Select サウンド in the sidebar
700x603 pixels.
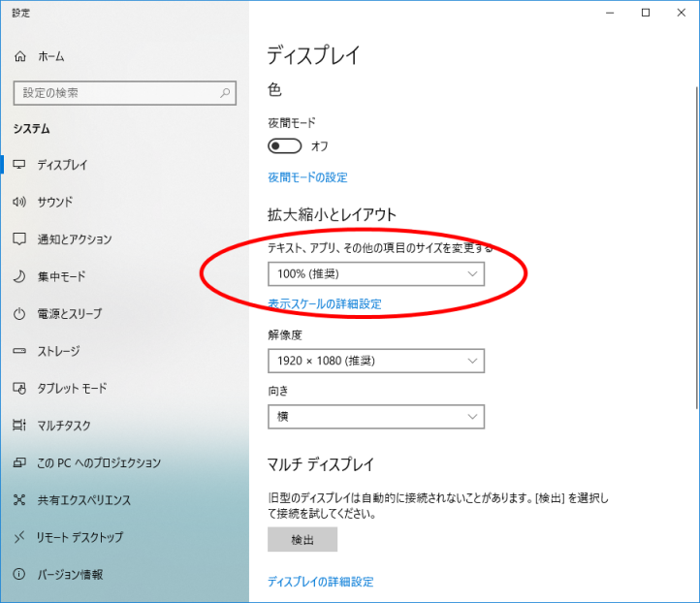point(124,202)
